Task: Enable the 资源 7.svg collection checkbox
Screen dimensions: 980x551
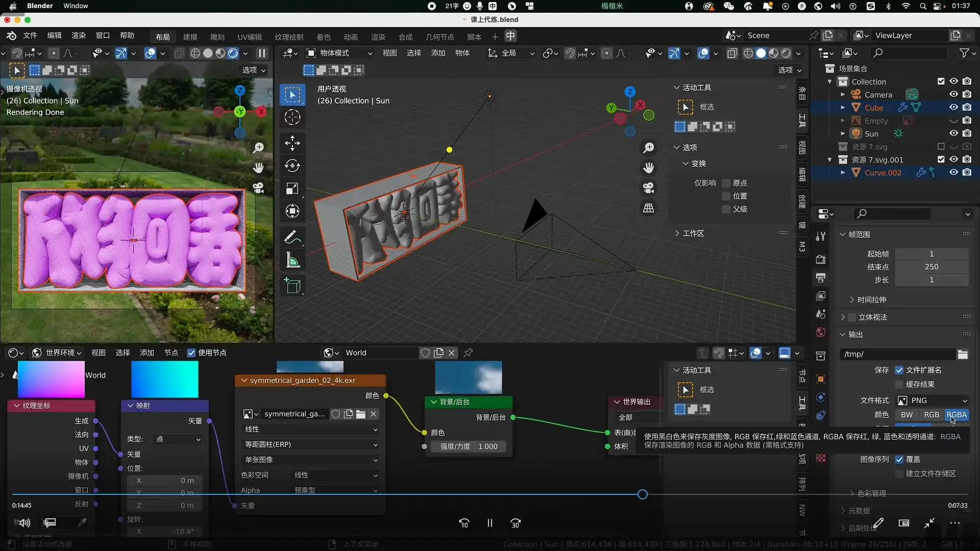Action: click(x=941, y=146)
